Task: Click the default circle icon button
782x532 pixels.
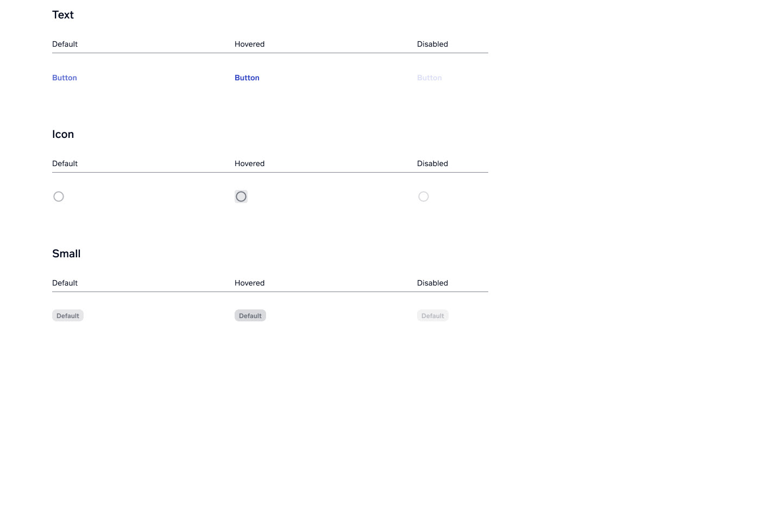Action: pos(59,197)
